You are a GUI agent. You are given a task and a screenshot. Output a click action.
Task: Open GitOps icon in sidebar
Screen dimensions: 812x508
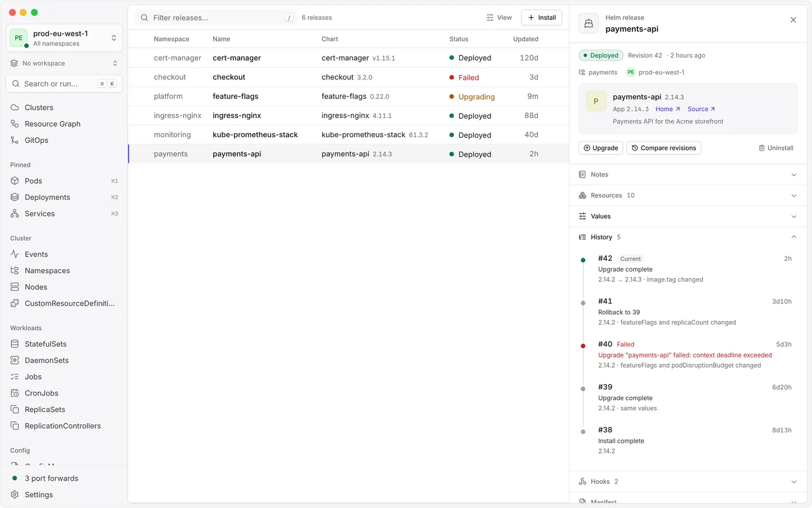(x=15, y=140)
